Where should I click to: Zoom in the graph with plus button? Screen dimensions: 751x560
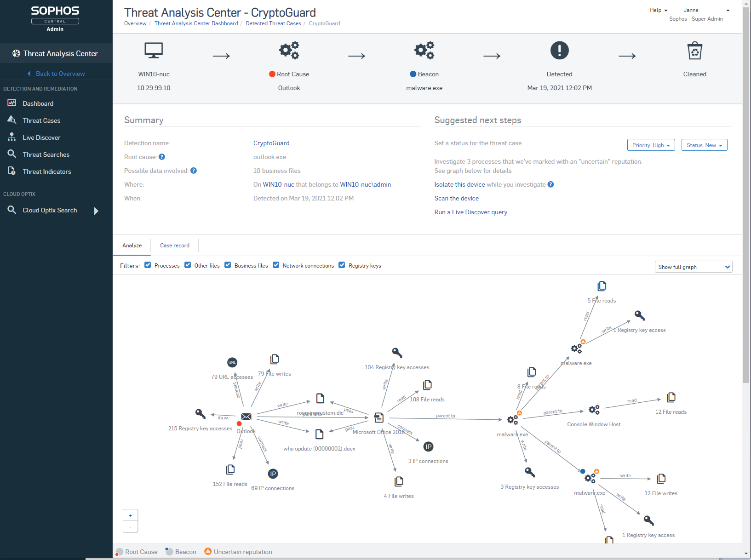point(131,515)
